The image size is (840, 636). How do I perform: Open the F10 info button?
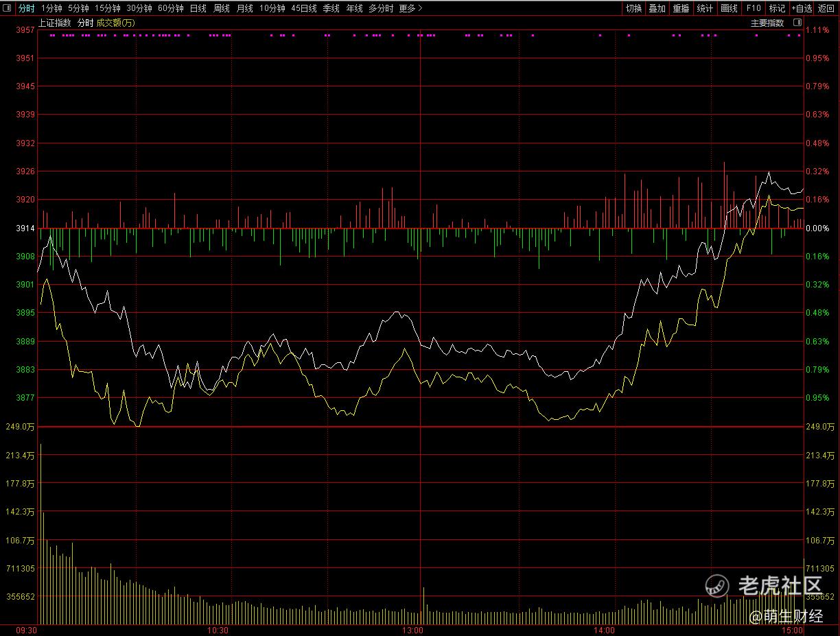click(x=754, y=8)
